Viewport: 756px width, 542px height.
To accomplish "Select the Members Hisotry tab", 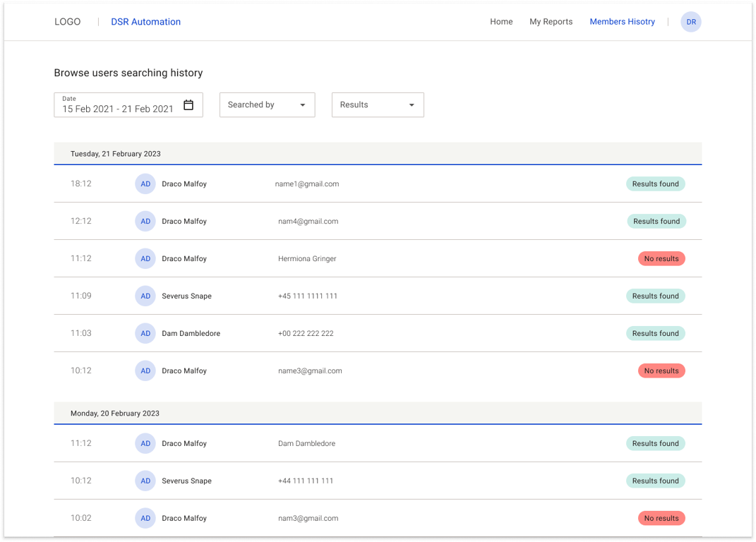I will tap(623, 22).
